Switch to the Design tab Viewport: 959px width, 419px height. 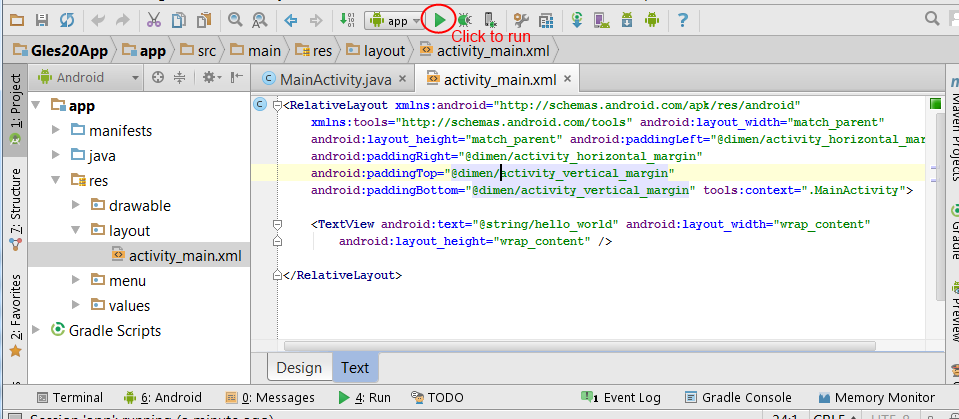pos(299,367)
